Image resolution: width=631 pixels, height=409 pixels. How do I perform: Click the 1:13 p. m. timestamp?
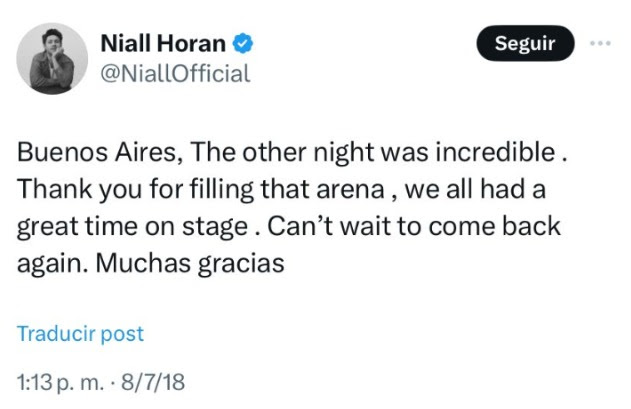point(58,382)
